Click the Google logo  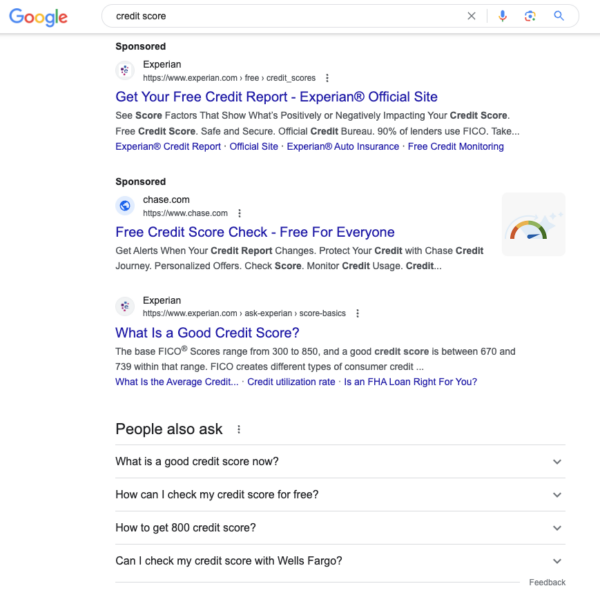(x=38, y=17)
